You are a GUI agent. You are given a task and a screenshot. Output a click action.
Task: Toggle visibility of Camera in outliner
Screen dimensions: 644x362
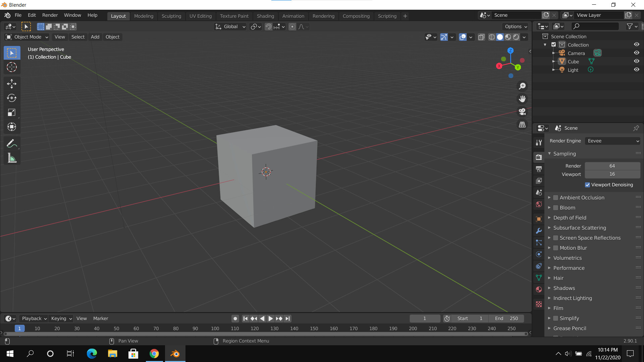tap(637, 53)
